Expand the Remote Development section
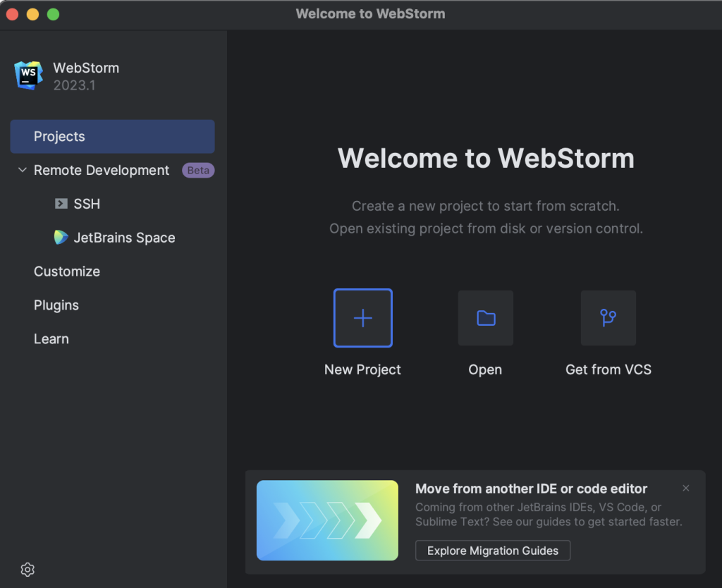Screen dimensions: 722x588 (x=101, y=170)
